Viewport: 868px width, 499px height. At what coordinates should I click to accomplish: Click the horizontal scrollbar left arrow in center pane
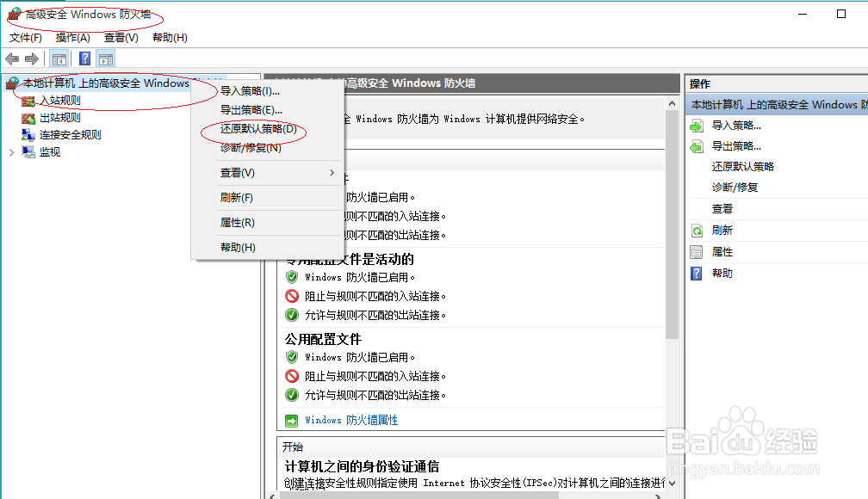[271, 496]
